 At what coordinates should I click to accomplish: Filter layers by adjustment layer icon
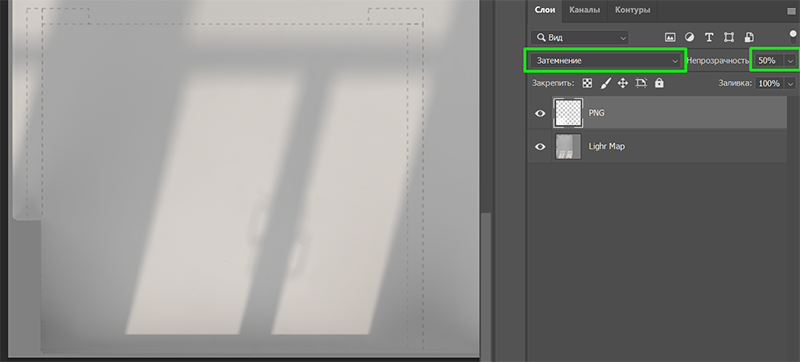(689, 38)
